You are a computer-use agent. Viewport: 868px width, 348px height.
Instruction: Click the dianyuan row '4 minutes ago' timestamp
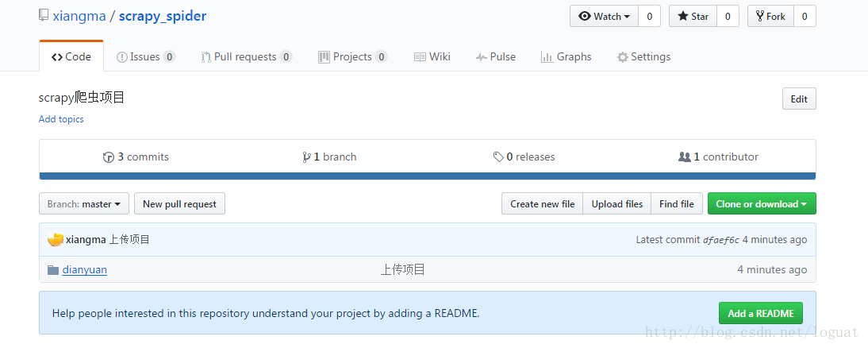772,270
